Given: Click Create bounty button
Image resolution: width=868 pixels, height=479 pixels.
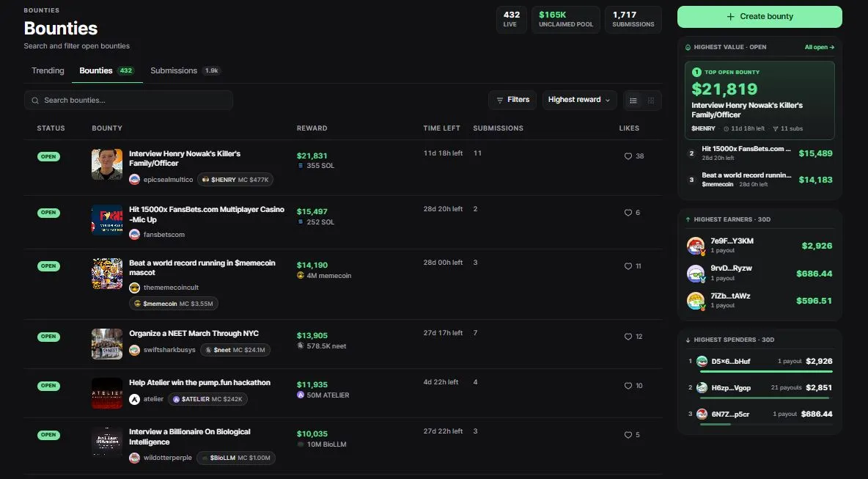Looking at the screenshot, I should 759,17.
